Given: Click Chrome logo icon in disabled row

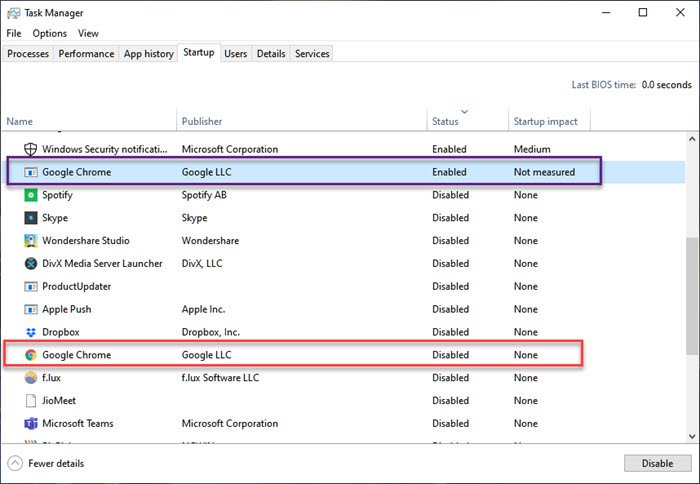Looking at the screenshot, I should coord(31,355).
